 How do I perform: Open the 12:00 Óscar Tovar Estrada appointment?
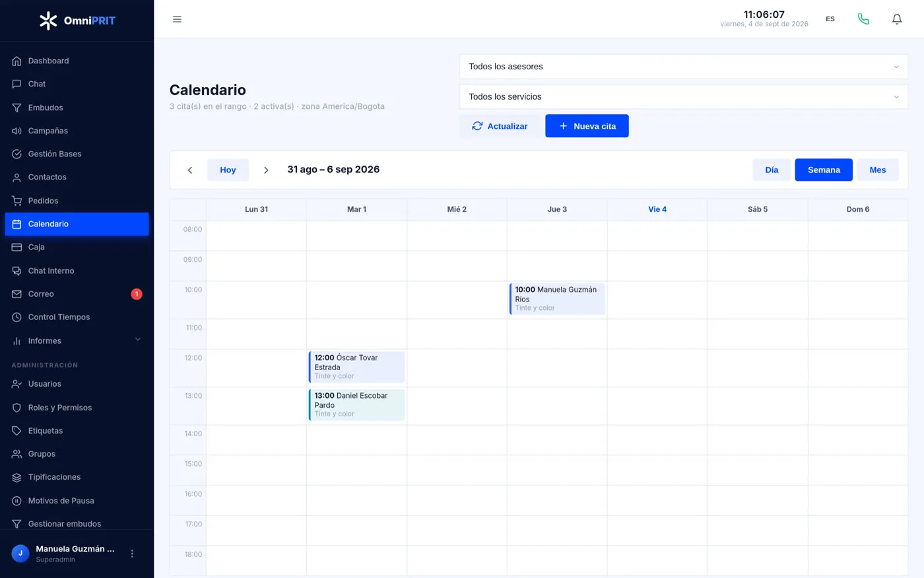pyautogui.click(x=356, y=367)
